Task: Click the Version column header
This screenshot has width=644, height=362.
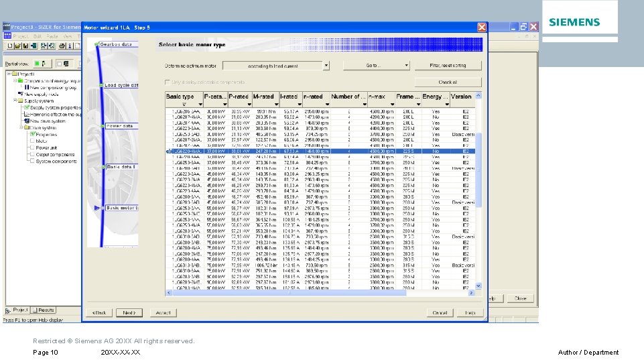Action: (462, 99)
